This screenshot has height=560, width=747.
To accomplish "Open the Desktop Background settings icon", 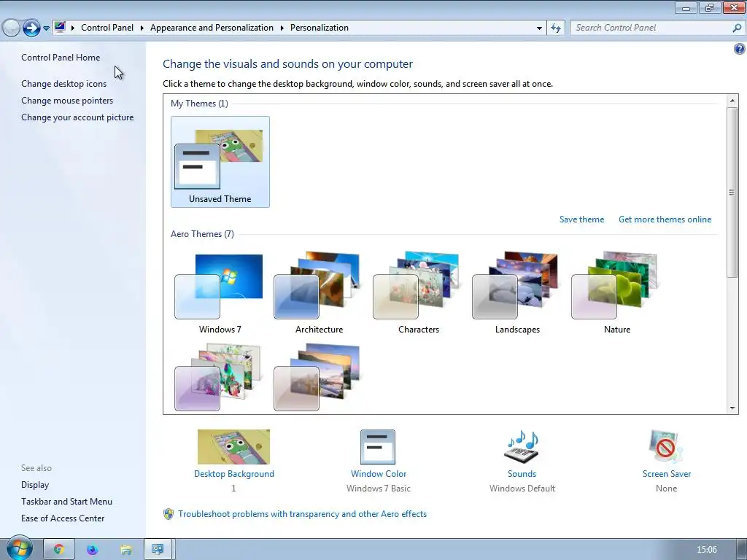I will 233,447.
